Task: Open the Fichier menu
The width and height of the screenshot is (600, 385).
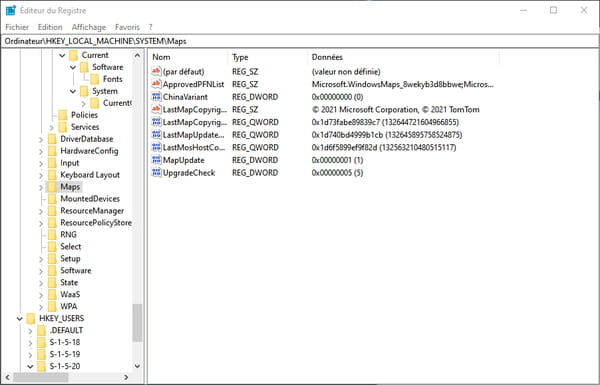Action: click(x=17, y=27)
